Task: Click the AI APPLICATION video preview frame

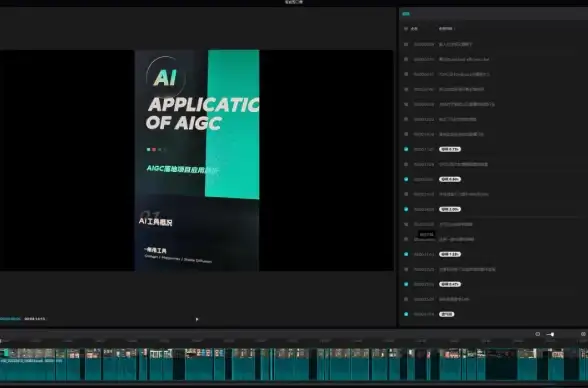Action: click(x=197, y=160)
